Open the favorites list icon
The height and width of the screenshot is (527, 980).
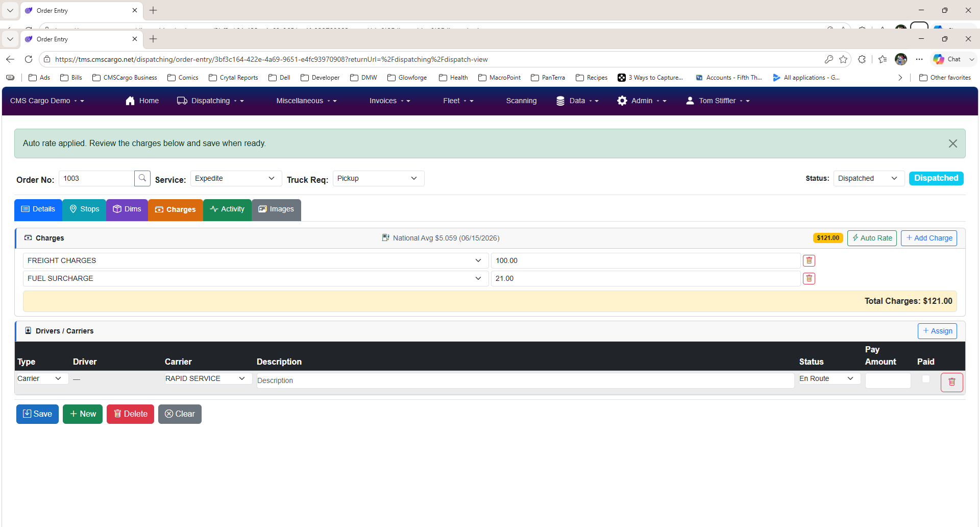883,59
